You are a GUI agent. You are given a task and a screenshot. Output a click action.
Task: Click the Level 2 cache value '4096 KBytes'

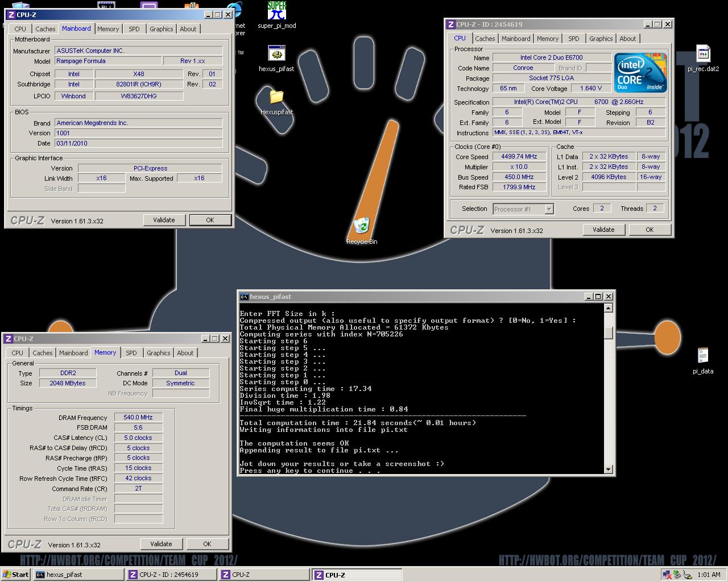pyautogui.click(x=609, y=177)
